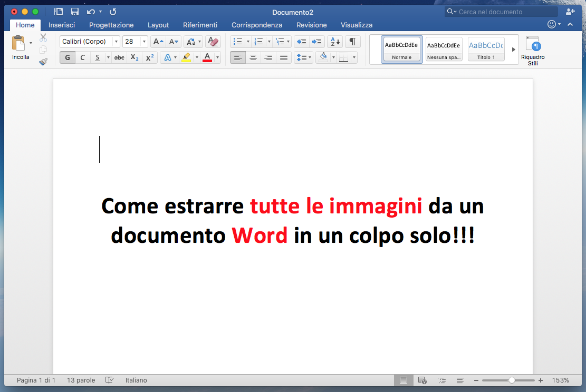Viewport: 586px width, 392px height.
Task: Toggle align left paragraph
Action: pos(238,57)
